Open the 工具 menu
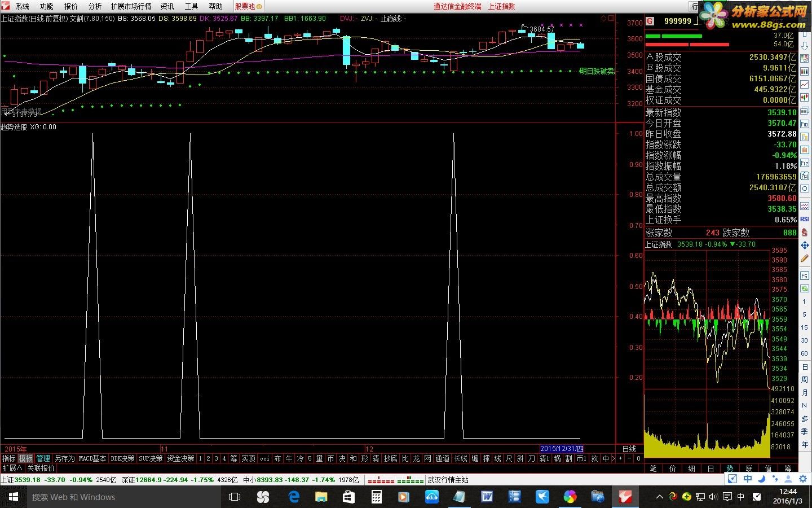 click(x=192, y=6)
